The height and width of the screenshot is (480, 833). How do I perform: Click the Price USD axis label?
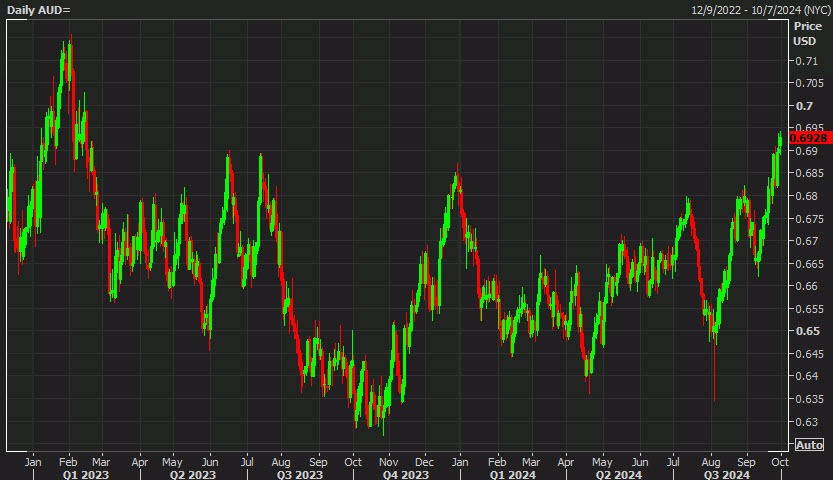coord(808,33)
